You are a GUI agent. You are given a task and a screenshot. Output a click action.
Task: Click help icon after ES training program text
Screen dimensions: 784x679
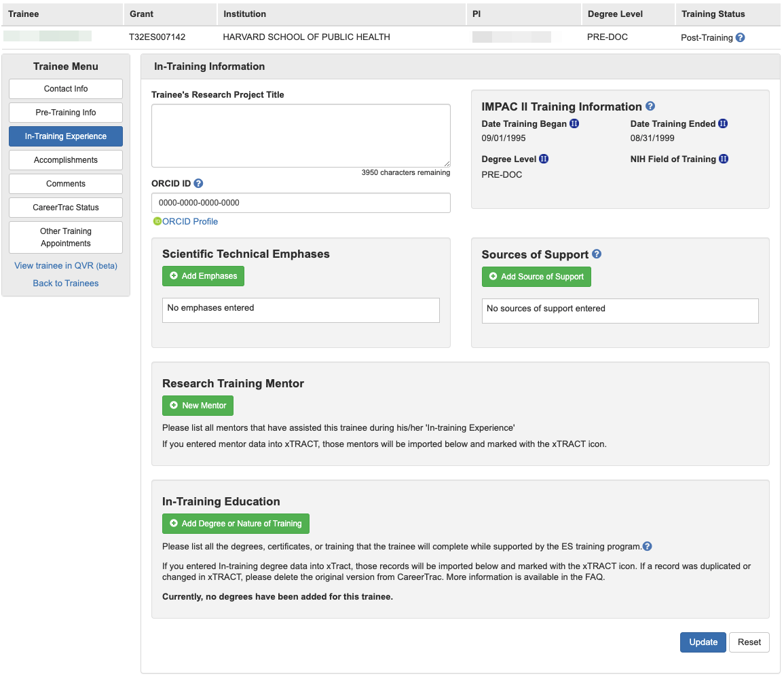[x=648, y=547]
